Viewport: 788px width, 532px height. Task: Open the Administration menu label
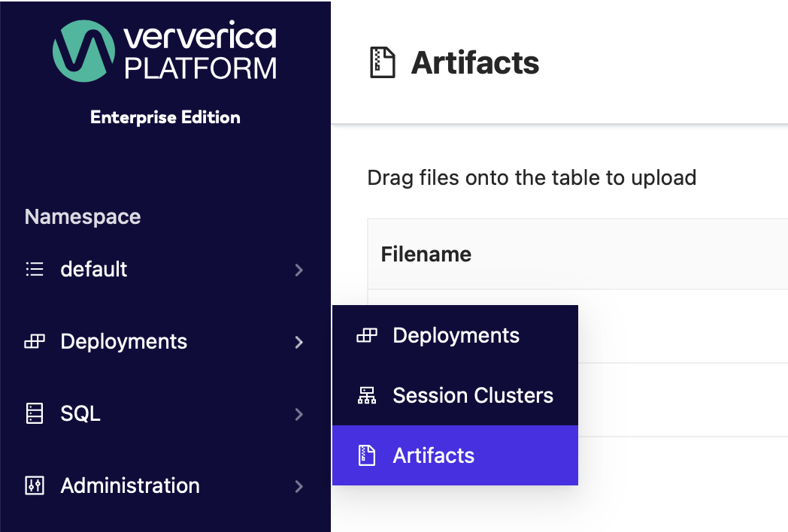pos(130,485)
